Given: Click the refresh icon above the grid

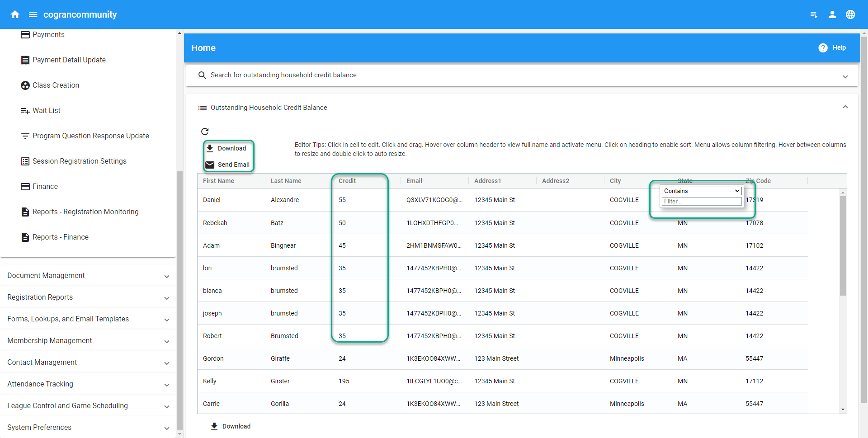Looking at the screenshot, I should [x=205, y=132].
